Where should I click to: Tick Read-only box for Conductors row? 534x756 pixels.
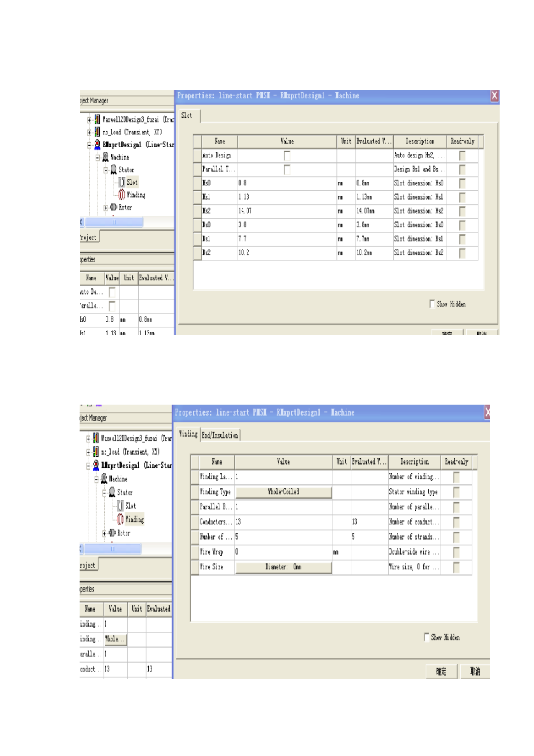click(456, 522)
